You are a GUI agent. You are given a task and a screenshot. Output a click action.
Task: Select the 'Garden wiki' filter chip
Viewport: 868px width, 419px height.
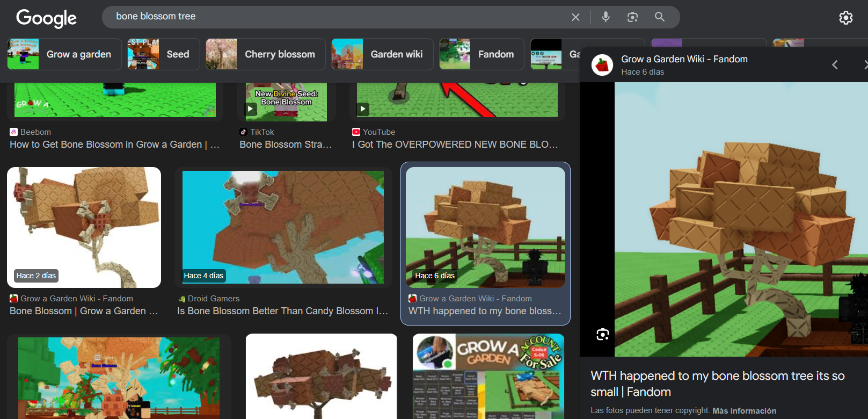[x=382, y=54]
